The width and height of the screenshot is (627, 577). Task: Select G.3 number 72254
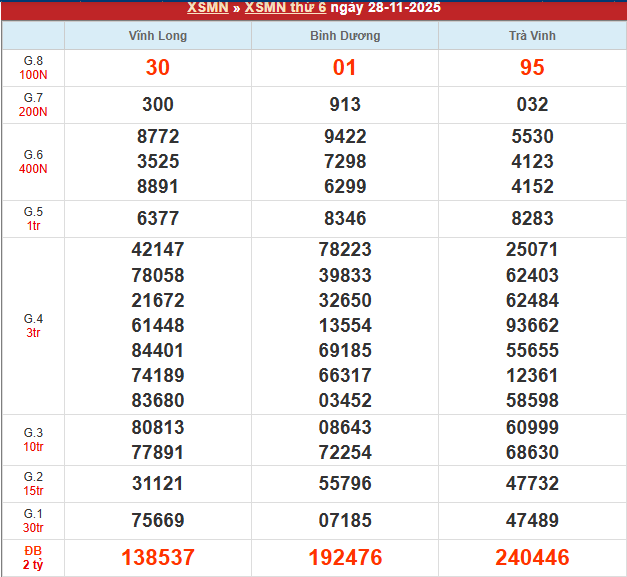tap(345, 453)
